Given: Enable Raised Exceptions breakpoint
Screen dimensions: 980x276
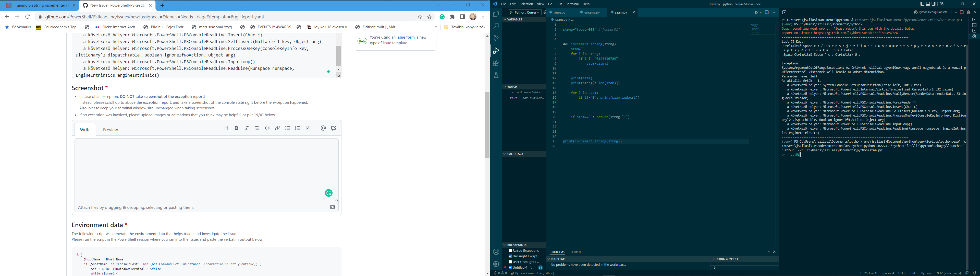Looking at the screenshot, I should pos(510,251).
